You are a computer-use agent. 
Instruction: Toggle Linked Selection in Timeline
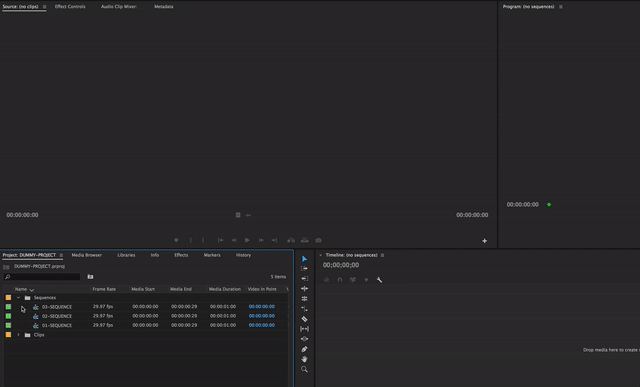[353, 280]
